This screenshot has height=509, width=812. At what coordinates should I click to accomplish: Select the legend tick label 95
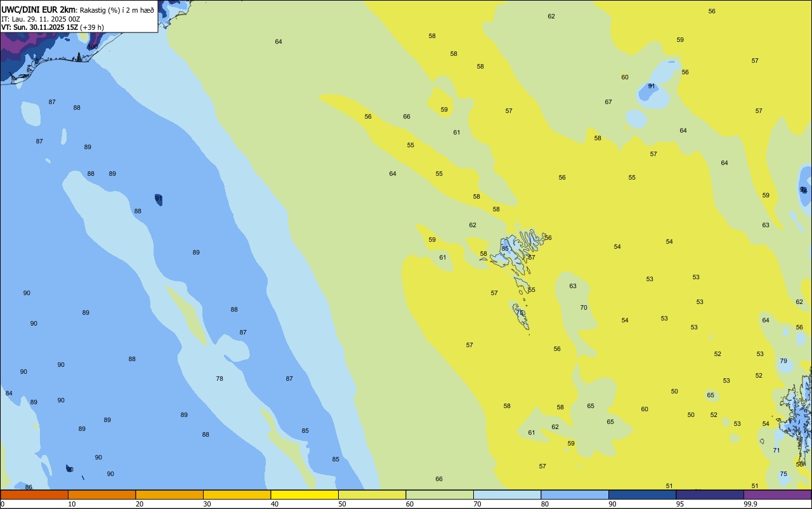tap(680, 504)
